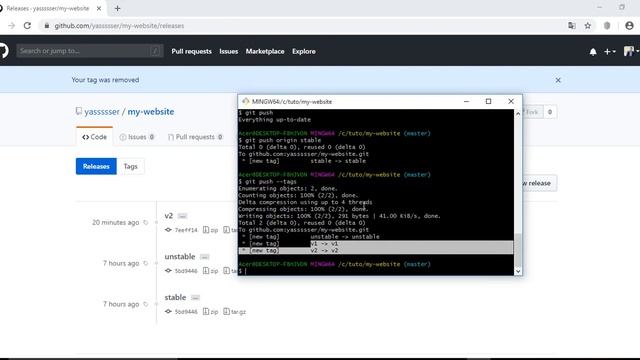Click the '20 minutes ago' timestamp
The image size is (640, 360).
pyautogui.click(x=116, y=222)
